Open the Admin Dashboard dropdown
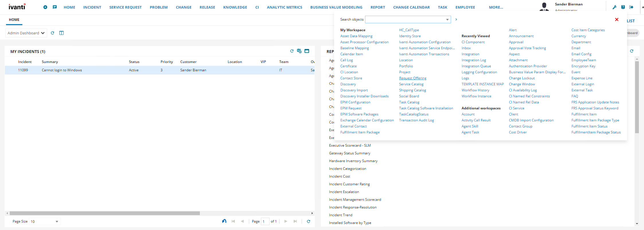The width and height of the screenshot is (644, 230). (26, 33)
